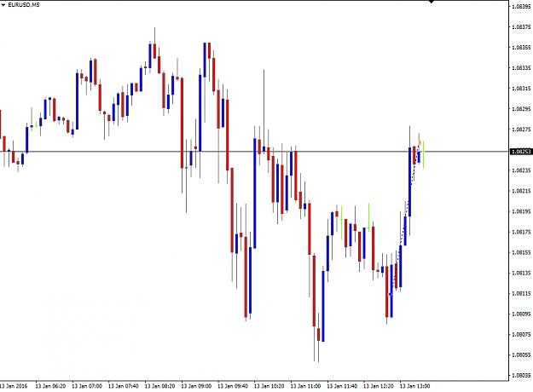Click the 1.08135 price scale label
The image size is (533, 392).
[521, 273]
